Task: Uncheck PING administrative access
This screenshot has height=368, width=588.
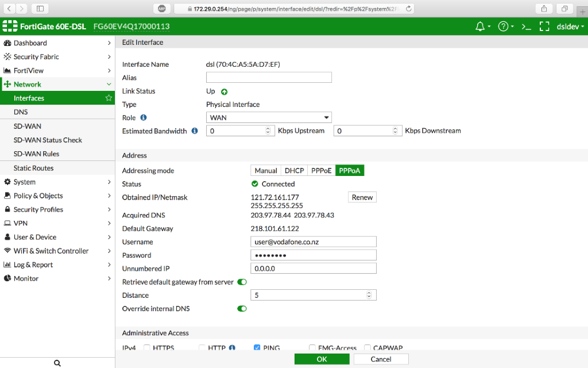Action: click(x=257, y=348)
